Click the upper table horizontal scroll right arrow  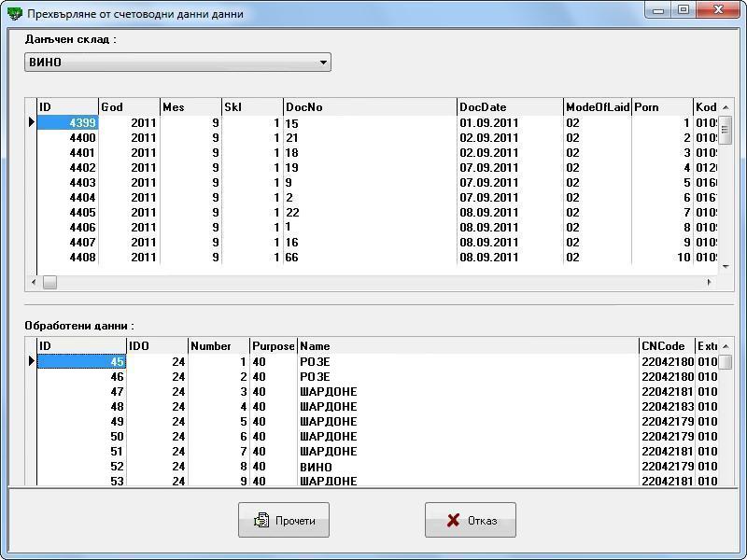click(x=710, y=282)
